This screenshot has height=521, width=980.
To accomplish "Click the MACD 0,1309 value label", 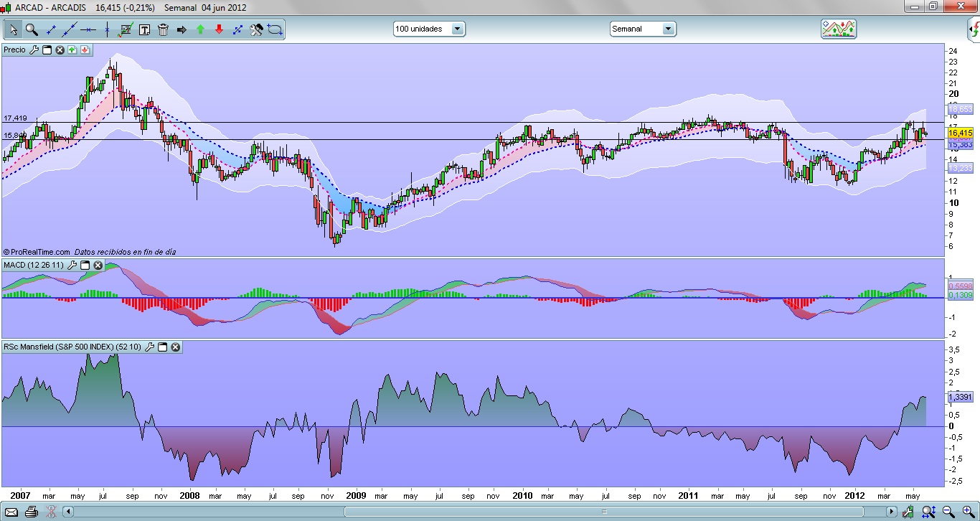I will 960,295.
